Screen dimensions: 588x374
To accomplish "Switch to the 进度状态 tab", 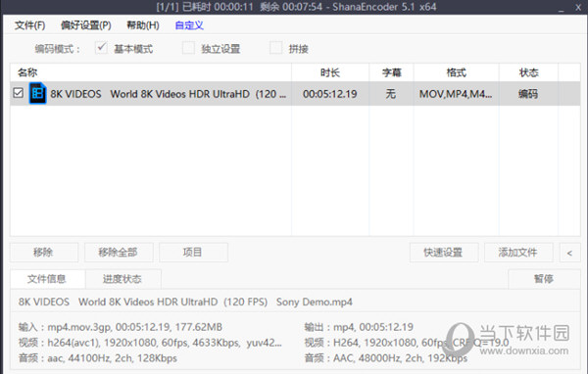I will click(x=123, y=279).
